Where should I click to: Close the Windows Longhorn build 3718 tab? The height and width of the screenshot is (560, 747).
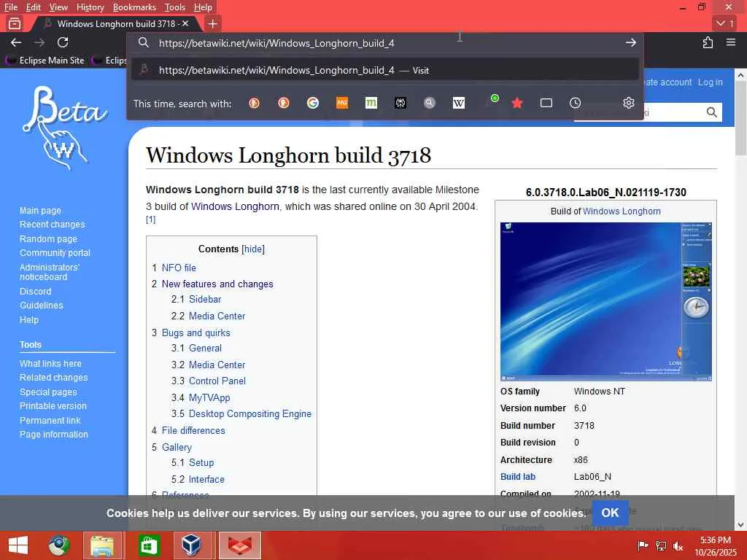pyautogui.click(x=185, y=23)
